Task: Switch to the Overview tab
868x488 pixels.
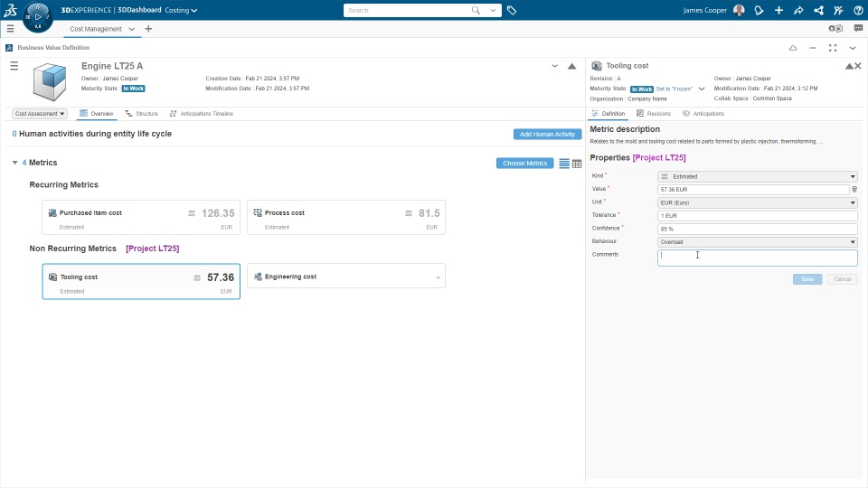Action: [97, 114]
